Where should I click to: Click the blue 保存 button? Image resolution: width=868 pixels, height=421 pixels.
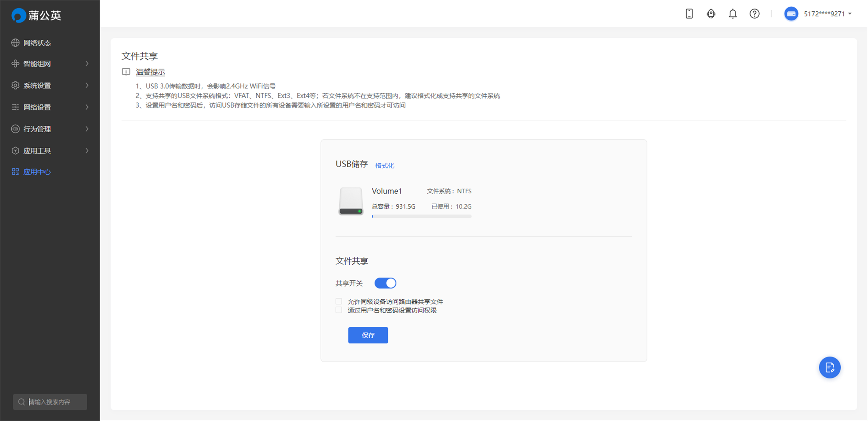coord(368,335)
